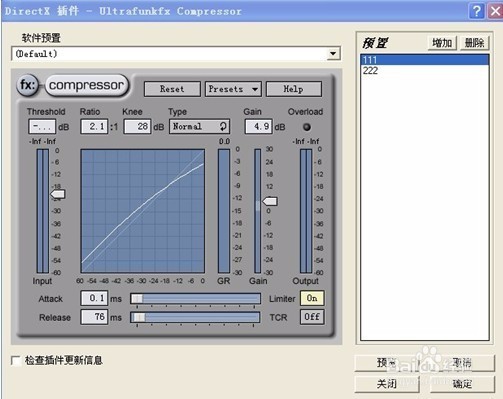
Task: Enable 检查插件更新信息 checkbox
Action: pos(16,361)
